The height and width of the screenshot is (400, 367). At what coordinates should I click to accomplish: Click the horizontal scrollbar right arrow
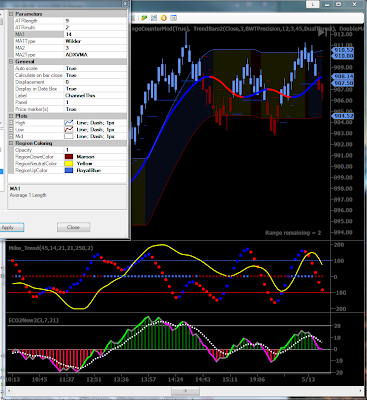(x=361, y=391)
